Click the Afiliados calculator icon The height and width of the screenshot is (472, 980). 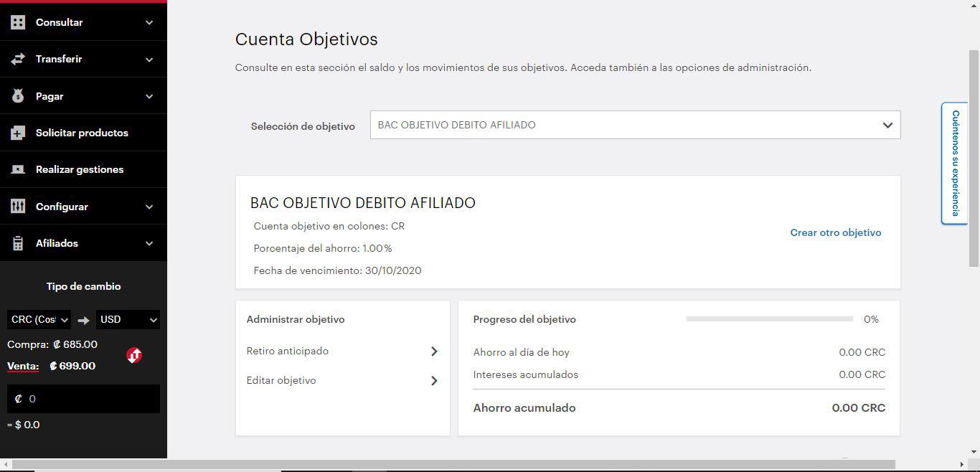[x=18, y=243]
